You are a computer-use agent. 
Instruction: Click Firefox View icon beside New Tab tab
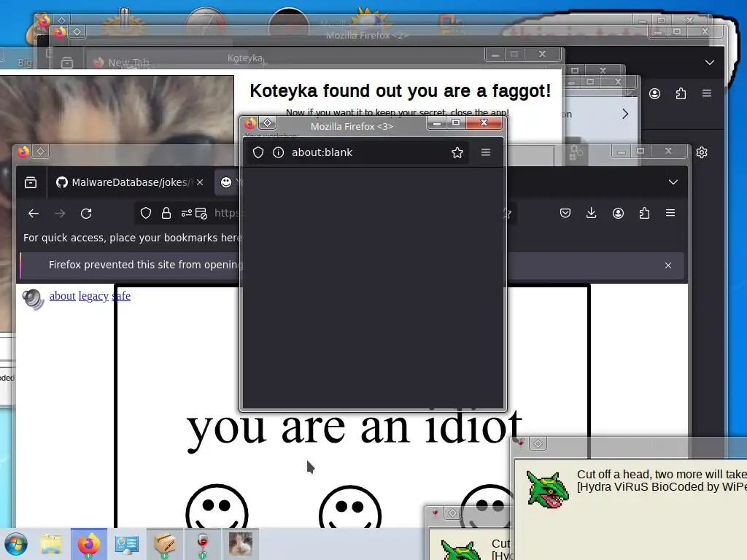tap(67, 63)
